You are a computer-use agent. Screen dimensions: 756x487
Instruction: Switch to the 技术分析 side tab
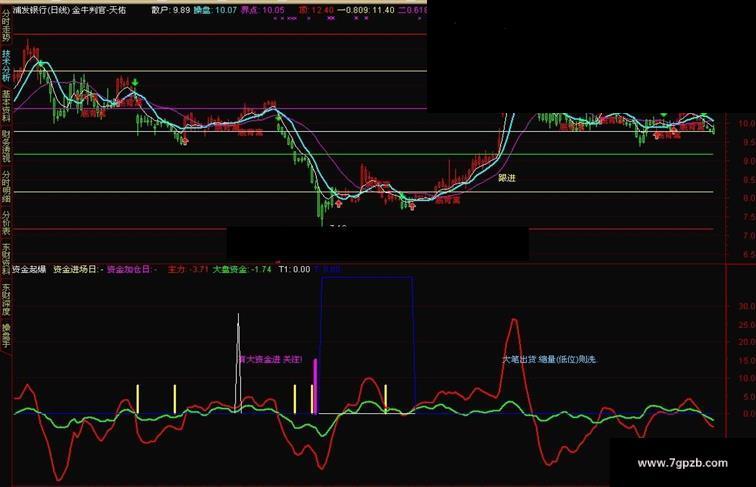pyautogui.click(x=6, y=66)
